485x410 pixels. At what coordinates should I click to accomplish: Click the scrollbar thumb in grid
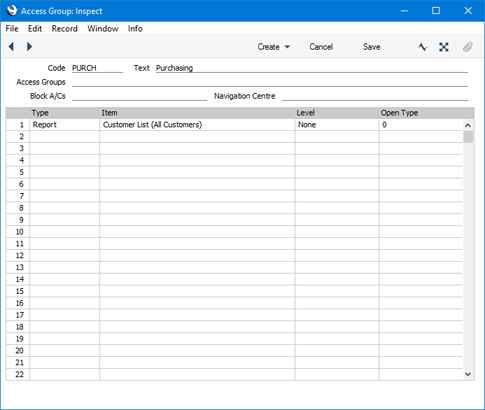point(468,137)
